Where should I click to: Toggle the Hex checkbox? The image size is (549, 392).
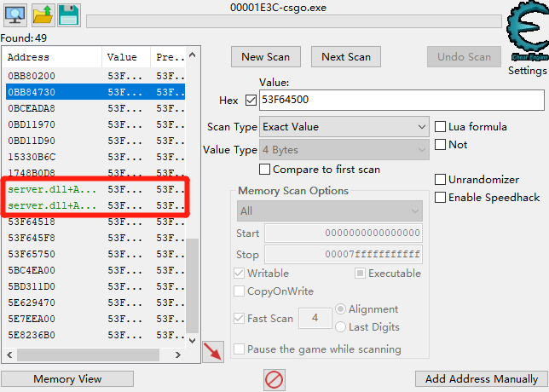(x=250, y=100)
